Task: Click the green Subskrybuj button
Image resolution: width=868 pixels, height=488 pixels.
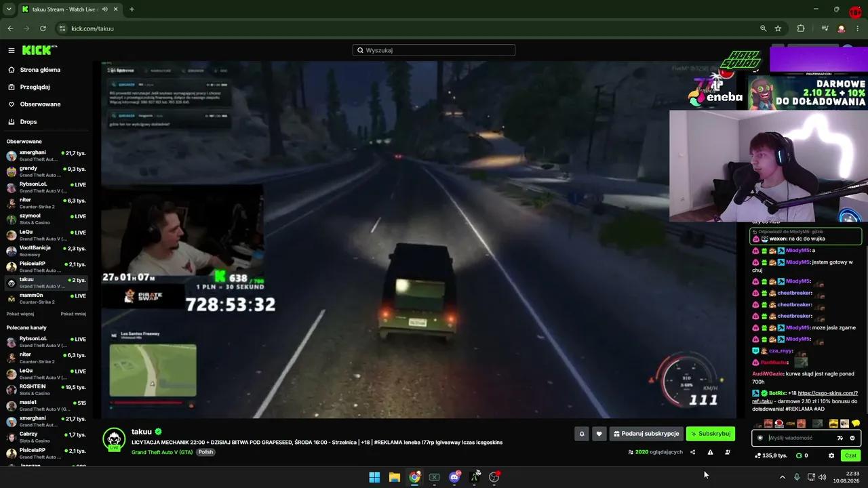Action: coord(711,434)
